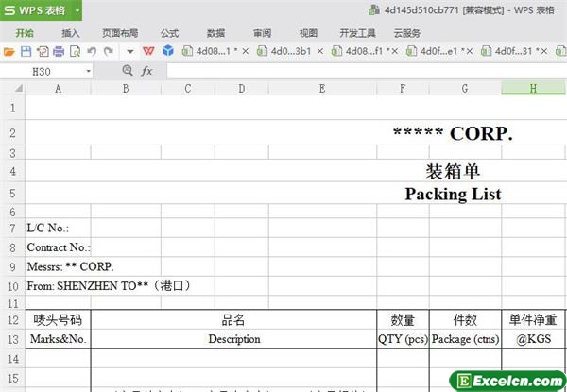Select row 7 header

(x=12, y=228)
